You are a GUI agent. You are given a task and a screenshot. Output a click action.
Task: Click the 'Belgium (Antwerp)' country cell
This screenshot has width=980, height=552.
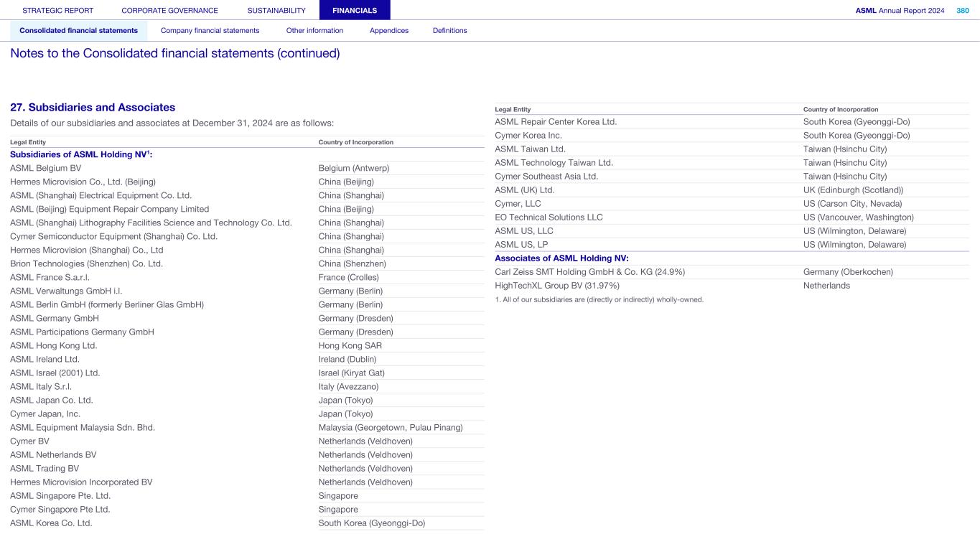pyautogui.click(x=355, y=168)
